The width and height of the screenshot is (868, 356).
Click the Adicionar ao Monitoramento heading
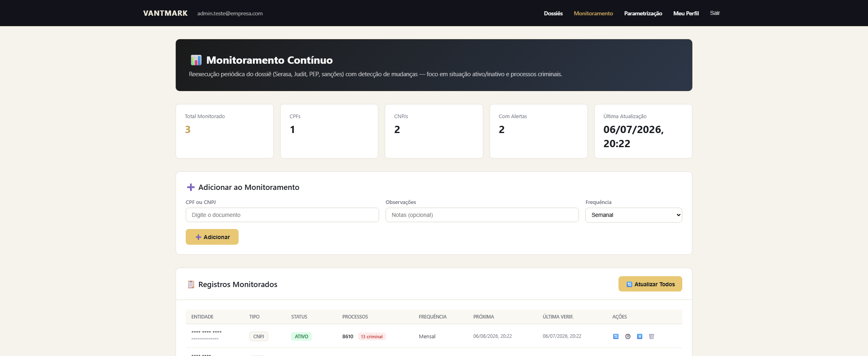[x=249, y=187]
